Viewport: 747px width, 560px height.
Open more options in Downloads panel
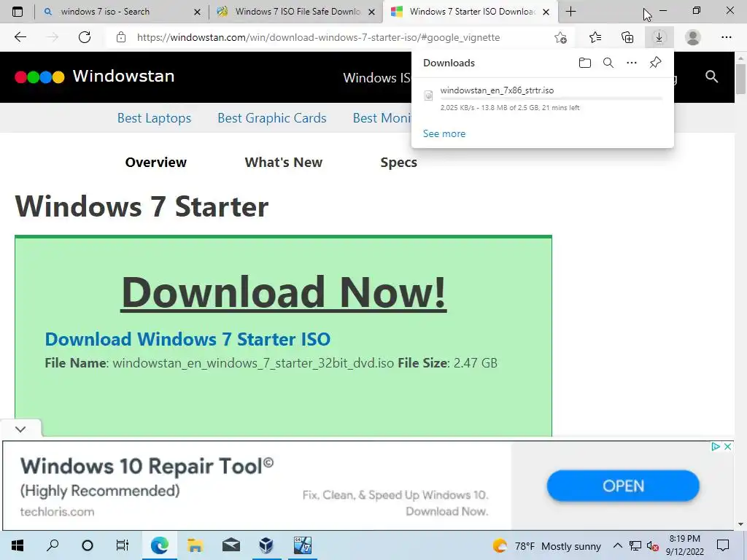pyautogui.click(x=632, y=63)
